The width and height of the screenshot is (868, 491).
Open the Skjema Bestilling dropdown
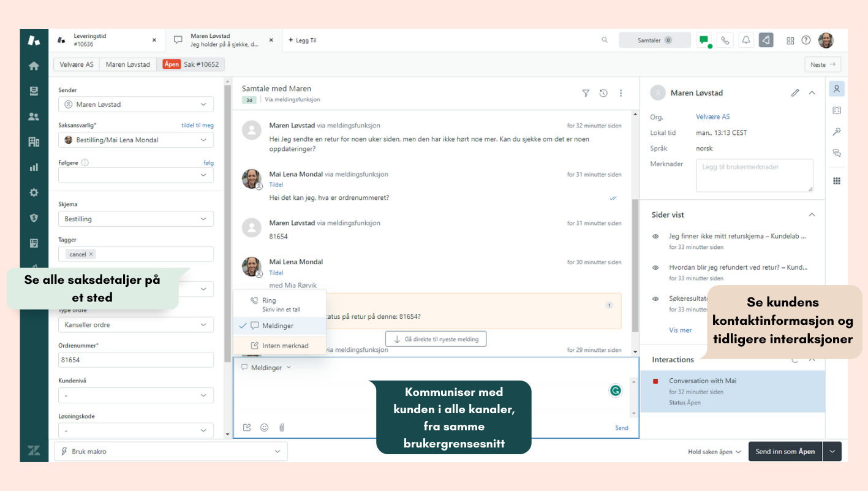click(136, 219)
